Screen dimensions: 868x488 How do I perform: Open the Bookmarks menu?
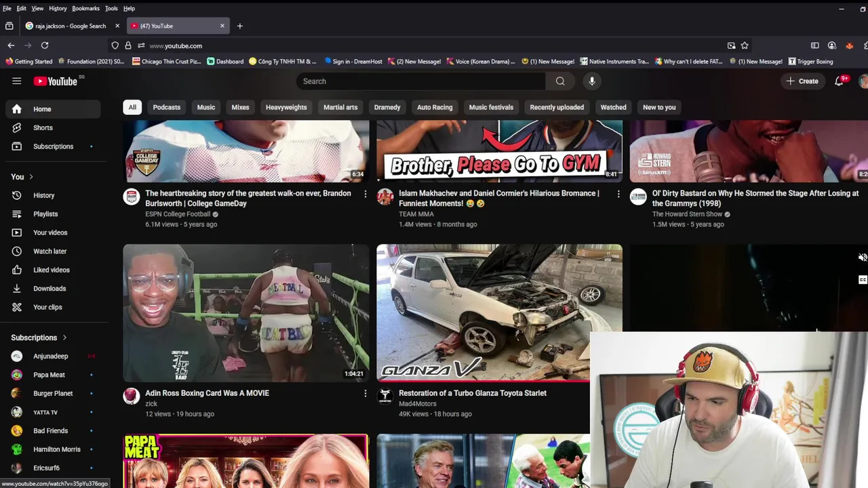[85, 8]
